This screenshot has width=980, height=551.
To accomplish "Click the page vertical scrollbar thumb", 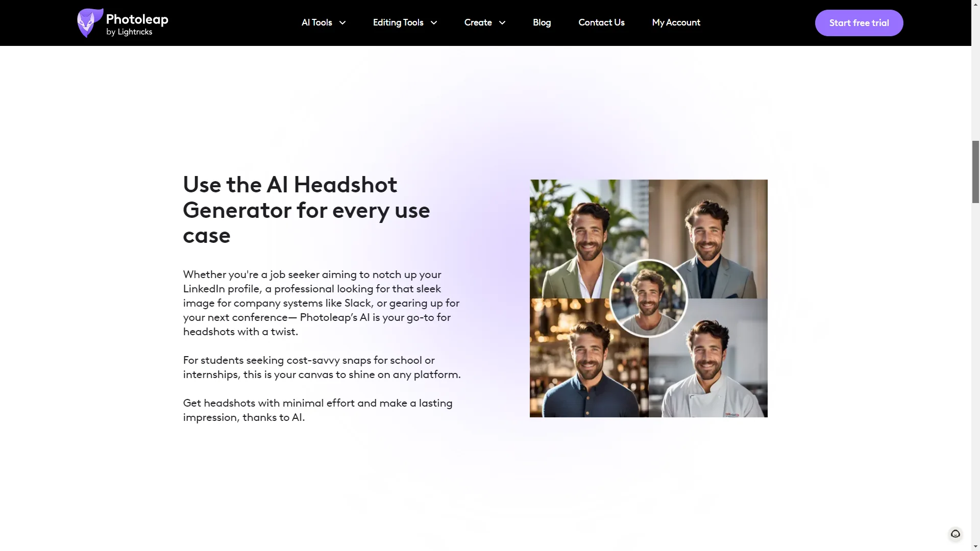I will (975, 172).
